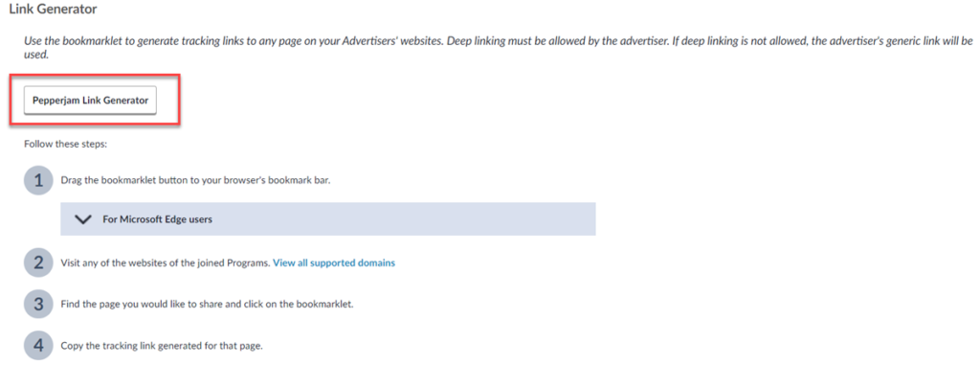Screen dimensions: 980x365
Task: Expand the chevron beside For Microsoft Edge users
Action: pos(82,219)
